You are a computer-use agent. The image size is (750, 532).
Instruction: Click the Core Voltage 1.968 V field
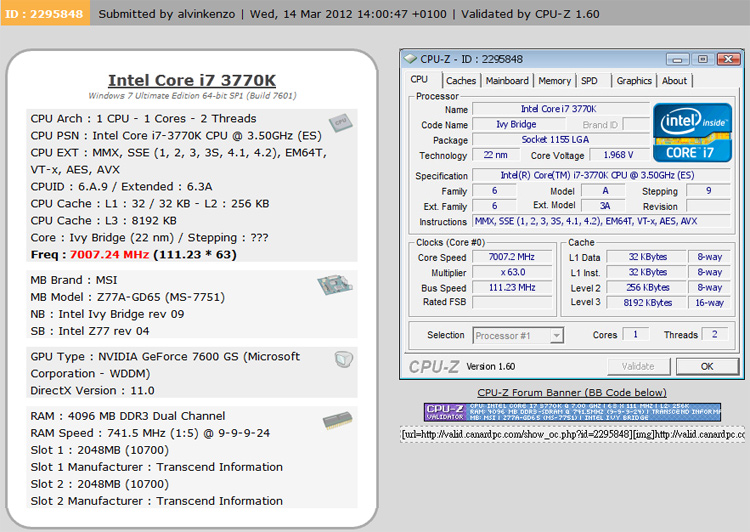pos(618,155)
